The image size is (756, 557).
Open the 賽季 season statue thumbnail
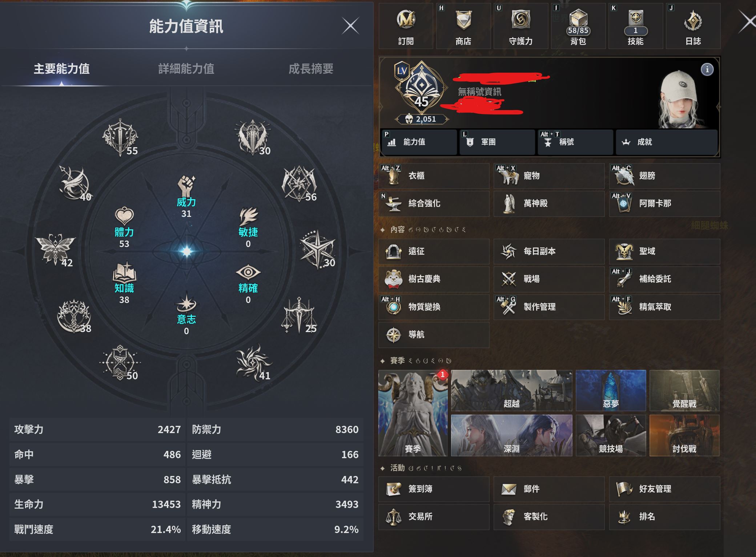pos(413,413)
